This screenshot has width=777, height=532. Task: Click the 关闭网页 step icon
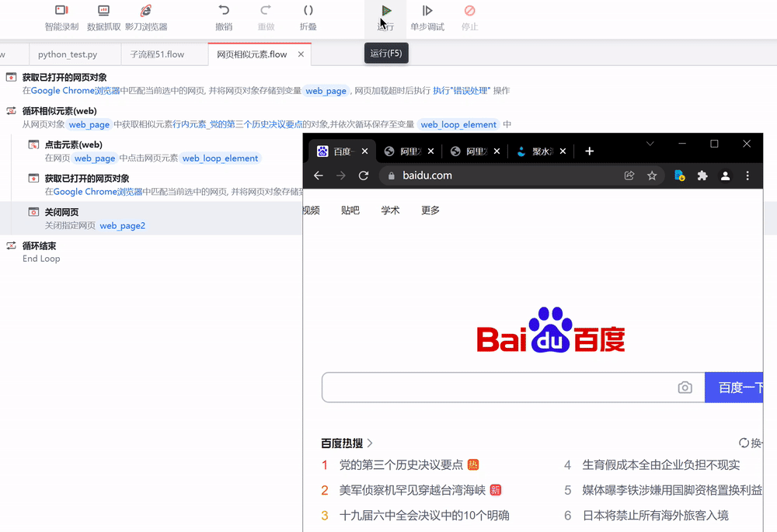tap(33, 212)
